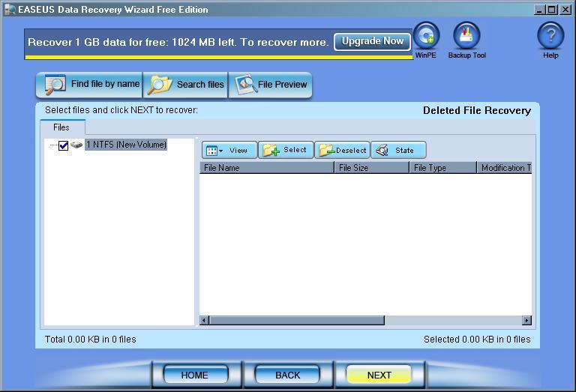Toggle the NTFS New Volume checkbox

(x=63, y=145)
